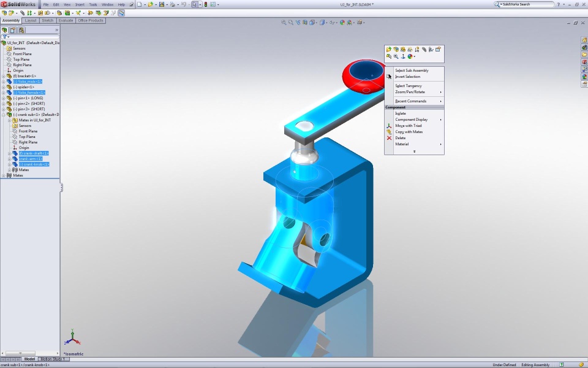Expand the bracket<1> tree node
This screenshot has height=368, width=588.
point(4,76)
